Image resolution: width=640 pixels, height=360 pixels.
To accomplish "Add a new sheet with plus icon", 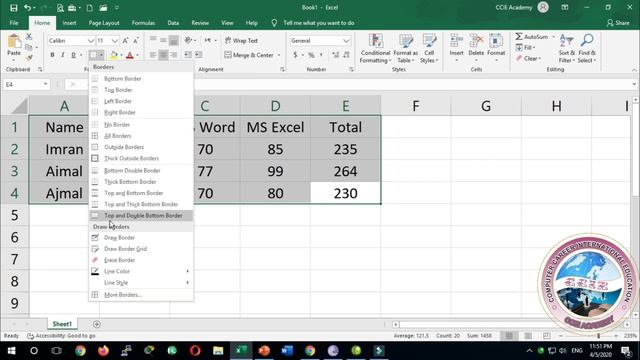I will 97,324.
